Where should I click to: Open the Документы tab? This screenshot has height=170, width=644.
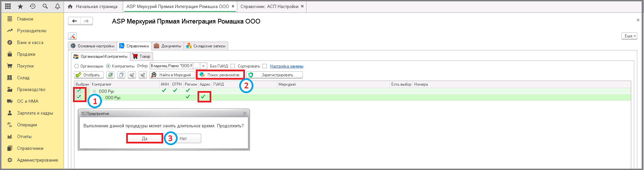point(168,46)
